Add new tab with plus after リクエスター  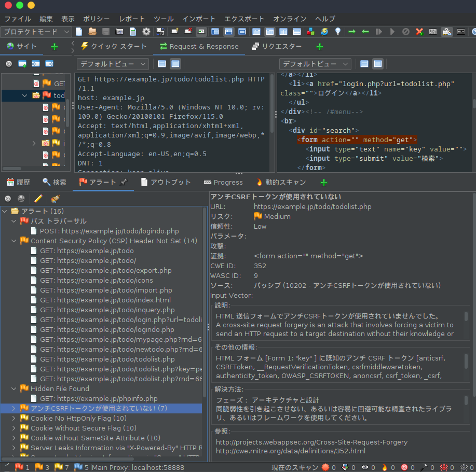pyautogui.click(x=320, y=47)
